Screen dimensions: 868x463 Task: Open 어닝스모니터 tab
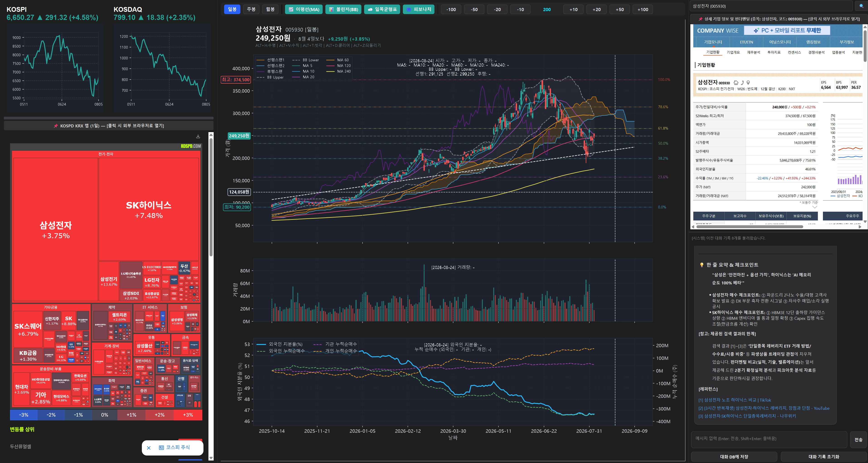(780, 42)
